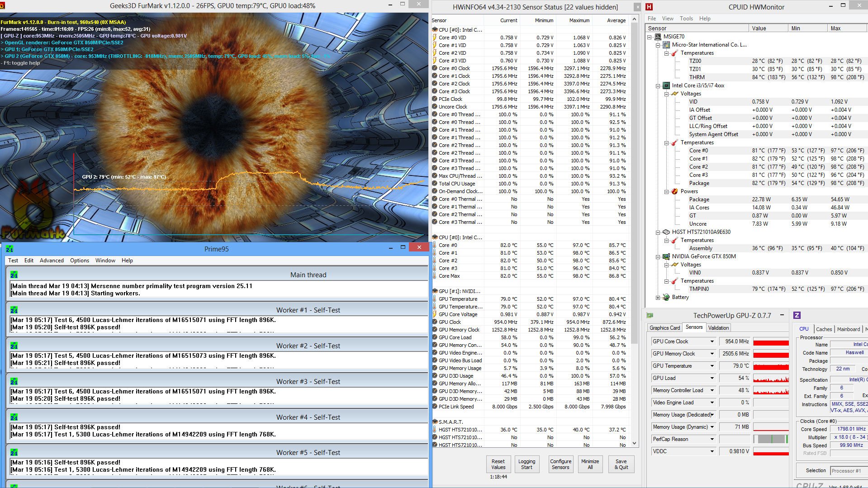Open the PerfCap Reason dropdown in GPU-Z
This screenshot has width=868, height=488.
pos(712,439)
